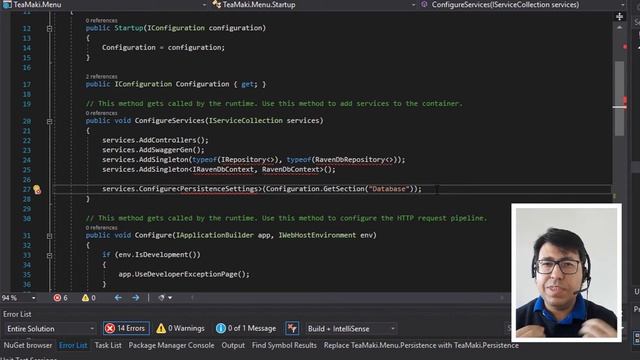Click RavenDbRepository<> on line 24

tap(353, 160)
